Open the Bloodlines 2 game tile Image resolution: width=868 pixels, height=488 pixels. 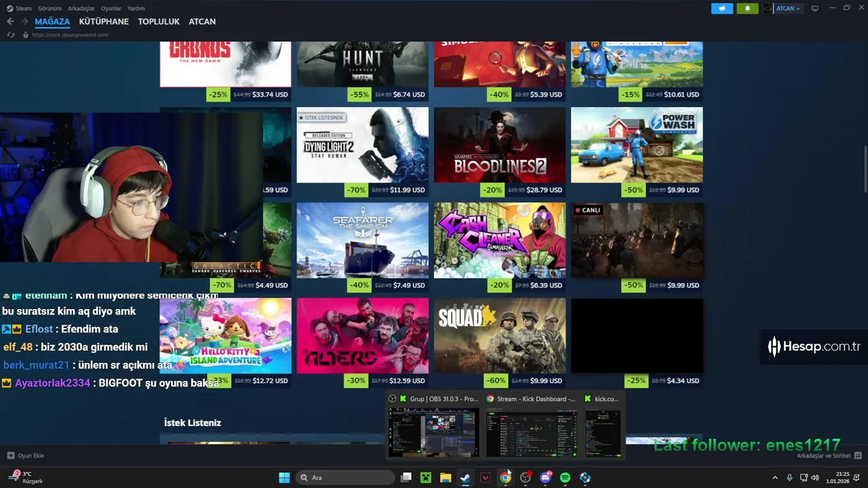[500, 145]
